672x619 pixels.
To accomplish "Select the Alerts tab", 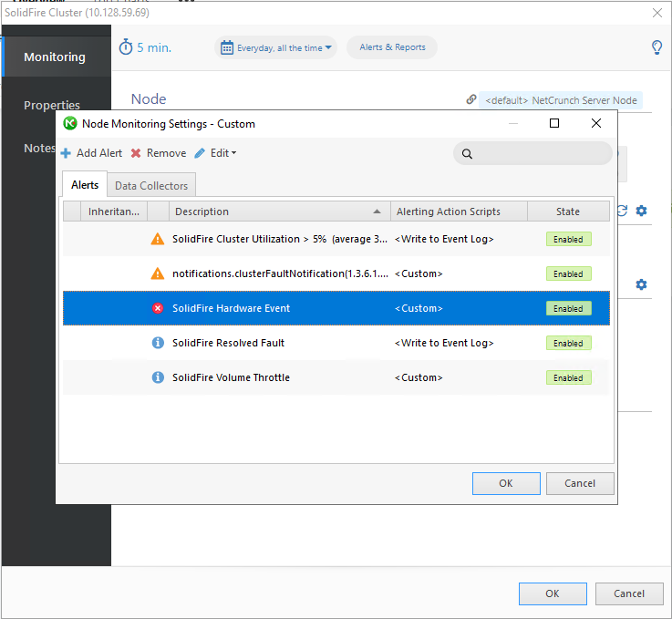I will tap(85, 185).
